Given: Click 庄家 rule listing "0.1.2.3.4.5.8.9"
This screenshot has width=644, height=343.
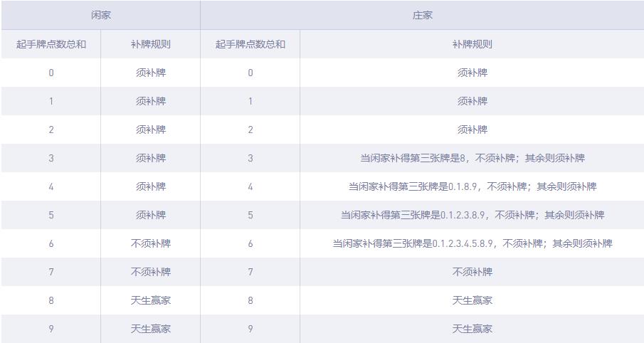Looking at the screenshot, I should point(472,243).
